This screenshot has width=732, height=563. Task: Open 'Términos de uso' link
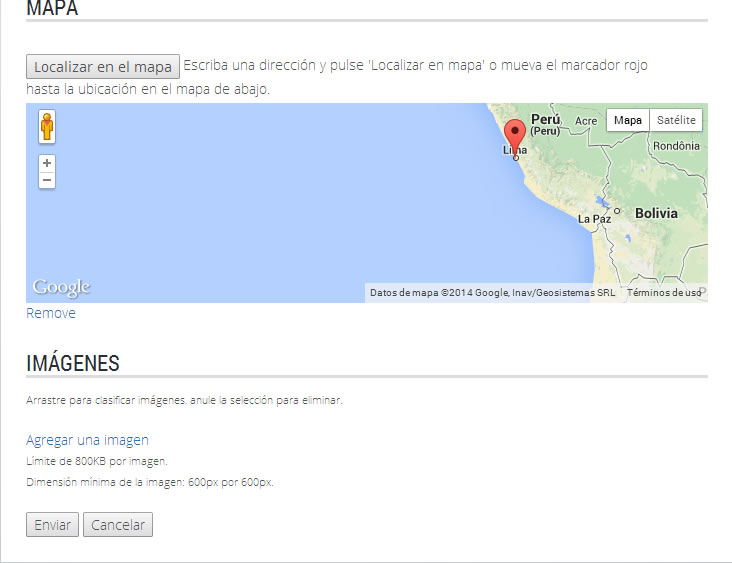pyautogui.click(x=664, y=293)
